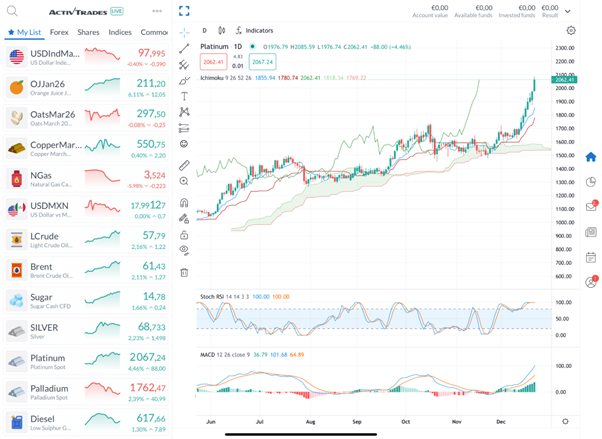602x439 pixels.
Task: Select the Text annotation tool
Action: pyautogui.click(x=184, y=96)
